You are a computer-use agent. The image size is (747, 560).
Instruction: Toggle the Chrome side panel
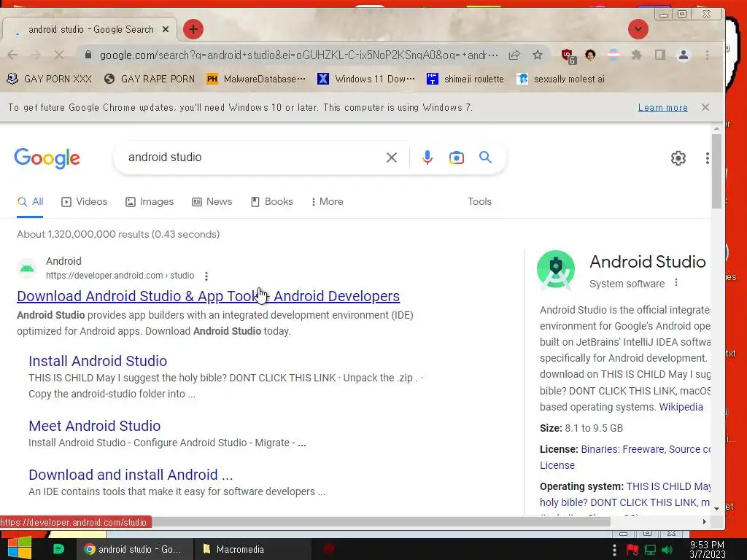659,55
